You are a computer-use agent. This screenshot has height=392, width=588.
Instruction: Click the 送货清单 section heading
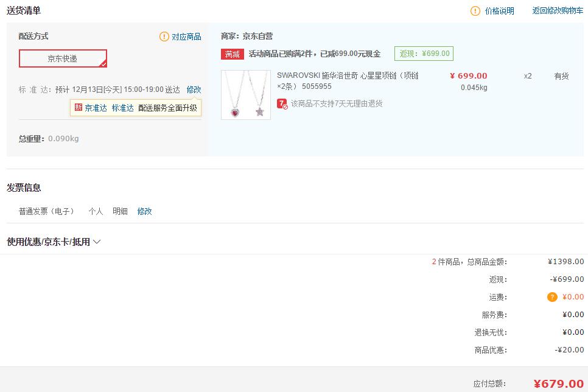[x=24, y=10]
